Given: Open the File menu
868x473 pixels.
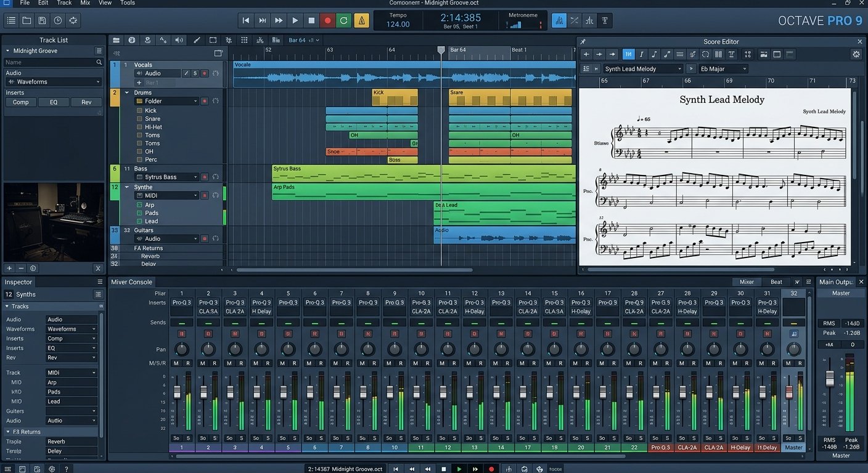Looking at the screenshot, I should point(25,3).
